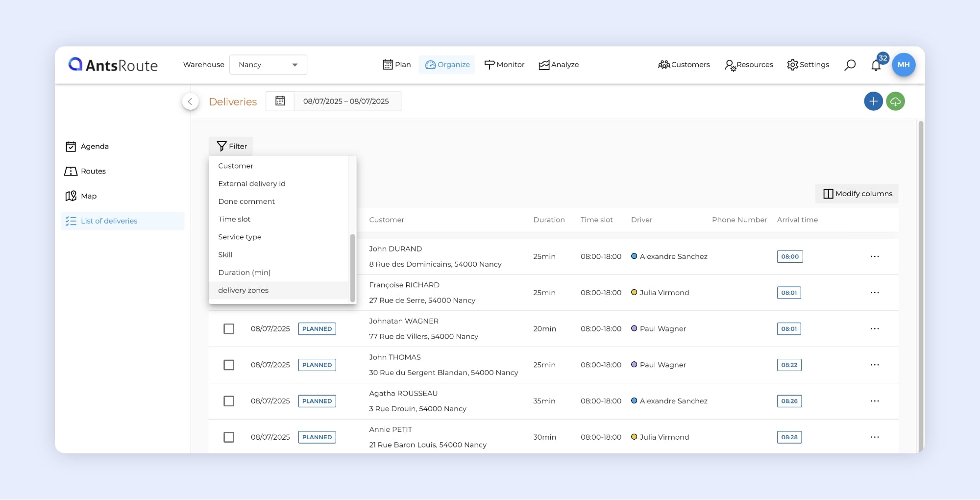The image size is (980, 500).
Task: Select the Johnatan WAGNER delivery checkbox
Action: point(229,329)
